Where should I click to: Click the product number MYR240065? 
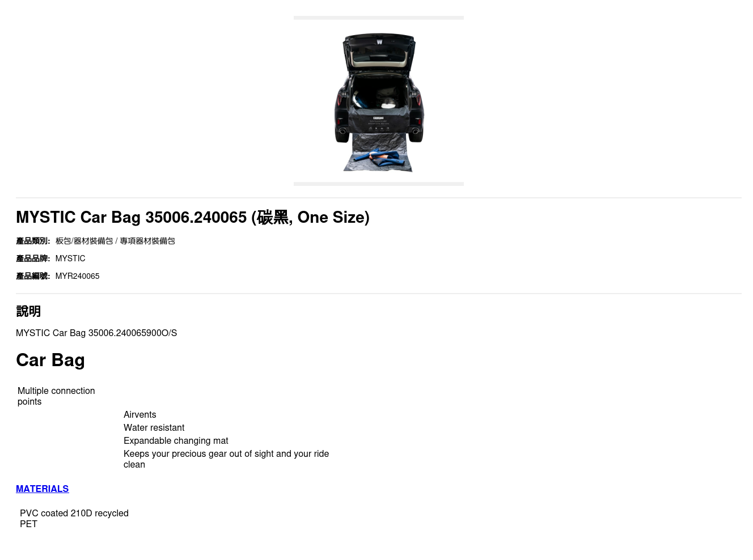tap(77, 276)
